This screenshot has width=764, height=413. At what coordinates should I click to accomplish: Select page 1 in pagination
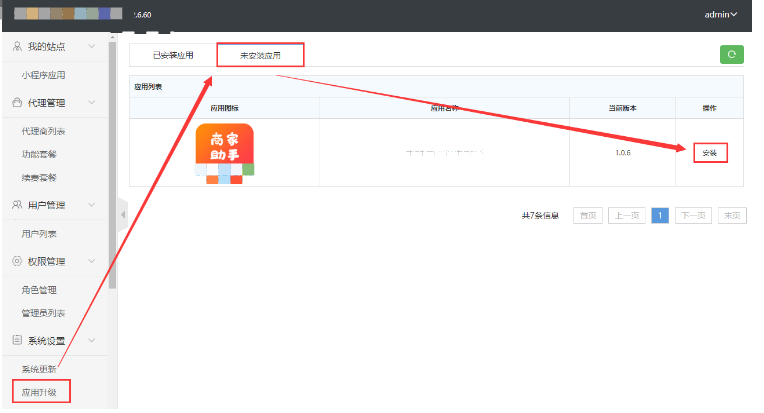660,215
